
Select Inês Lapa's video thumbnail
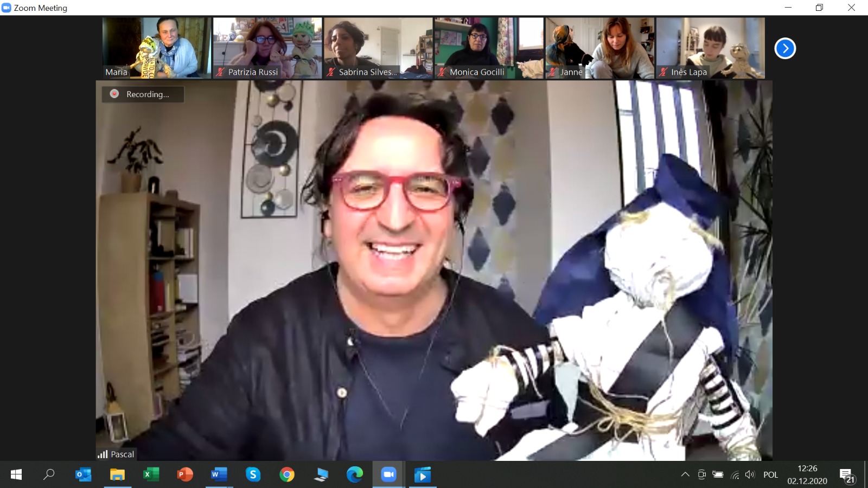point(710,48)
